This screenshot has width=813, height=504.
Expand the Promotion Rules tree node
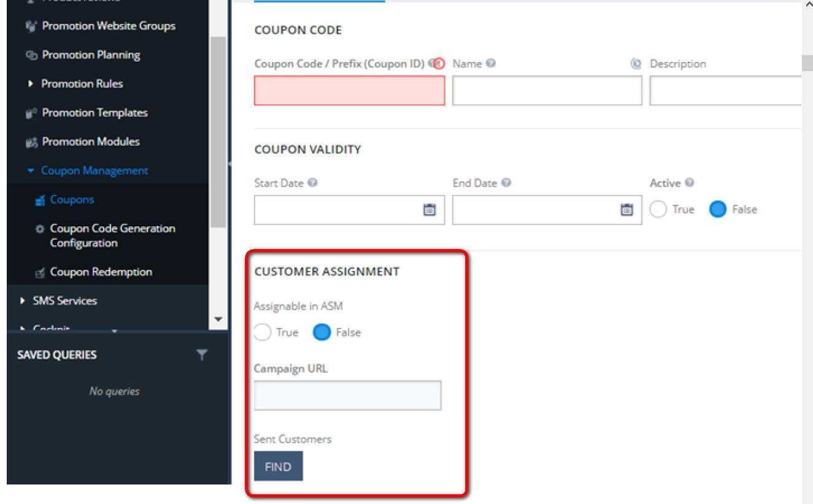31,84
